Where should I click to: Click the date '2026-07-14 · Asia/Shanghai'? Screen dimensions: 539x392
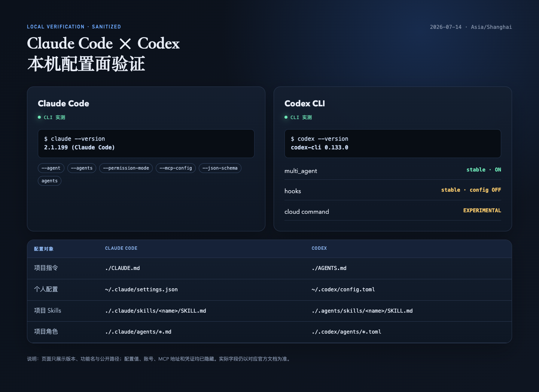[x=471, y=27]
